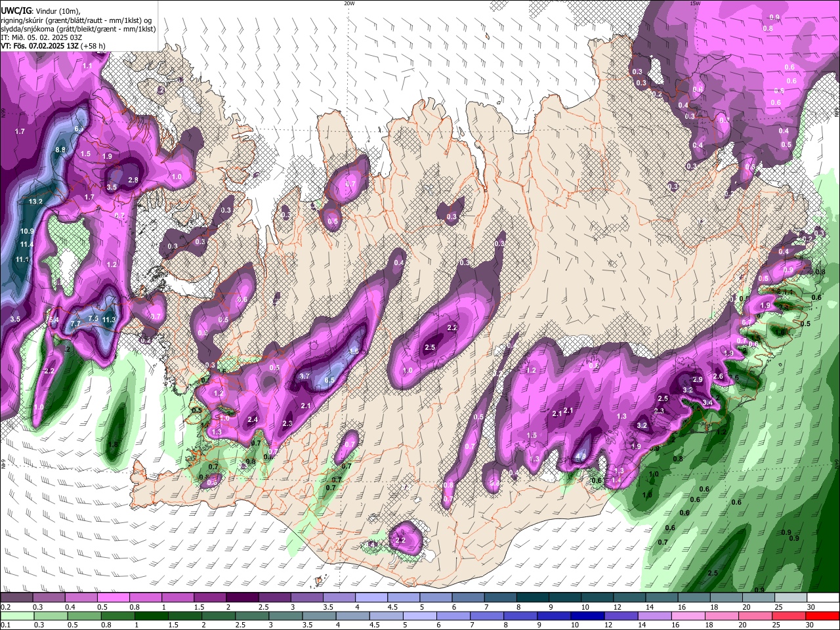Click the 3.4 precipitation value on the map

tap(707, 402)
